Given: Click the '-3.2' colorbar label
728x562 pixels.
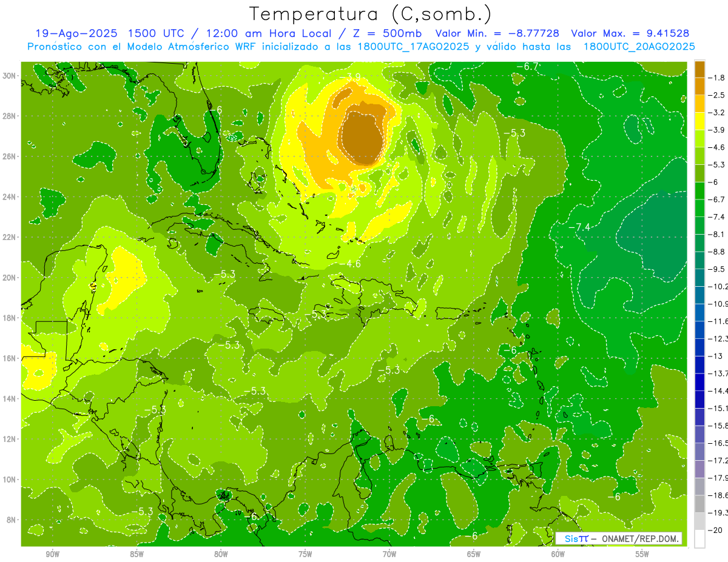Looking at the screenshot, I should (x=717, y=113).
